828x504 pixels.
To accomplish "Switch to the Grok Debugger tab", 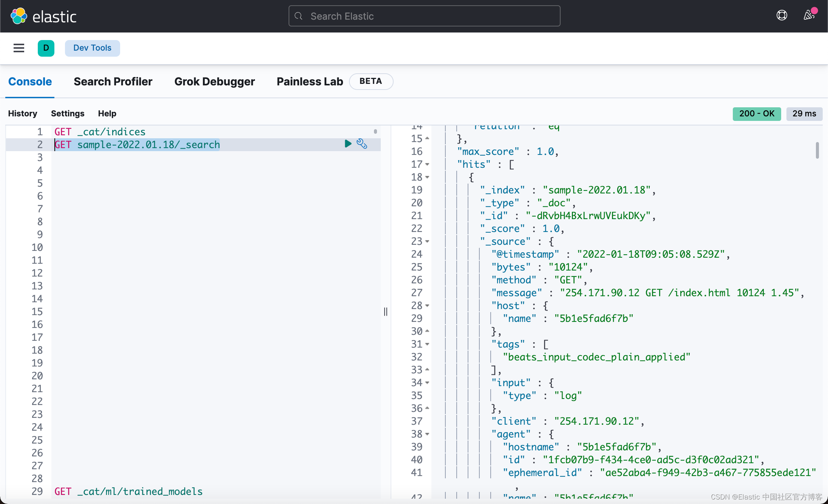I will tap(215, 82).
